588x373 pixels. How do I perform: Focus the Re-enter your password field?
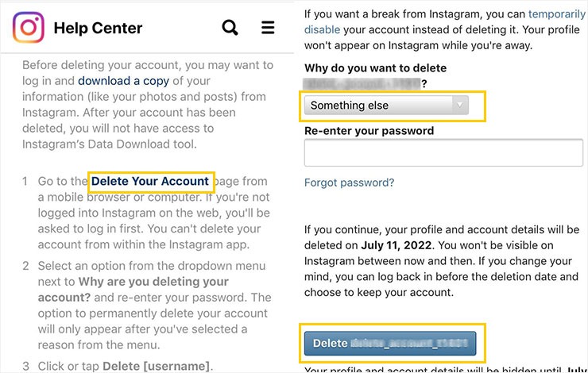[443, 152]
